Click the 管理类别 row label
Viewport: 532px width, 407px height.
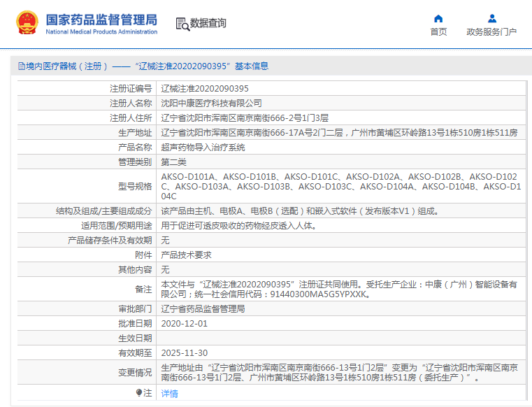click(135, 162)
